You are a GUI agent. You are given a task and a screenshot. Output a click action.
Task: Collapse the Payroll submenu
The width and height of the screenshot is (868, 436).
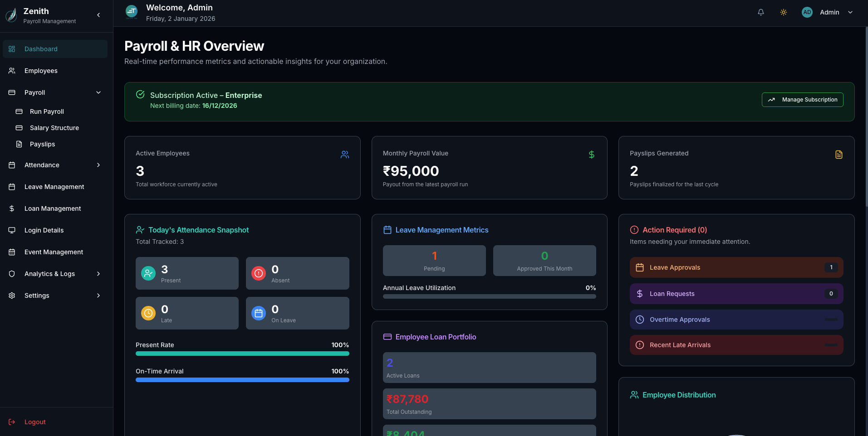[x=98, y=92]
